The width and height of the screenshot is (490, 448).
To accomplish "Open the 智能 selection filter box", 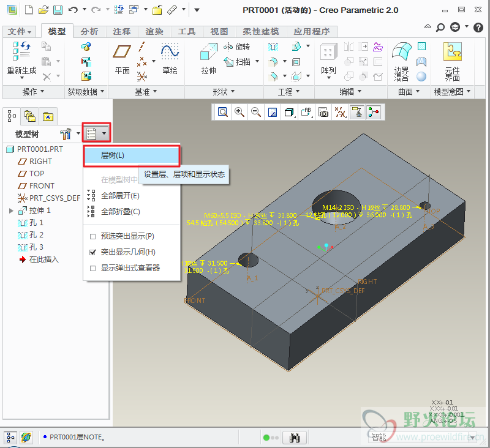I will 422,438.
